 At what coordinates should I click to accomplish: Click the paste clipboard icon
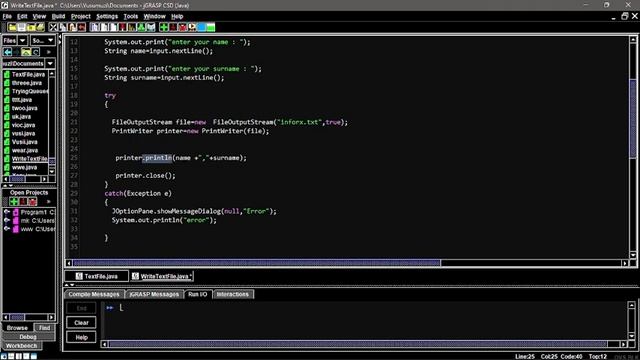(x=72, y=27)
